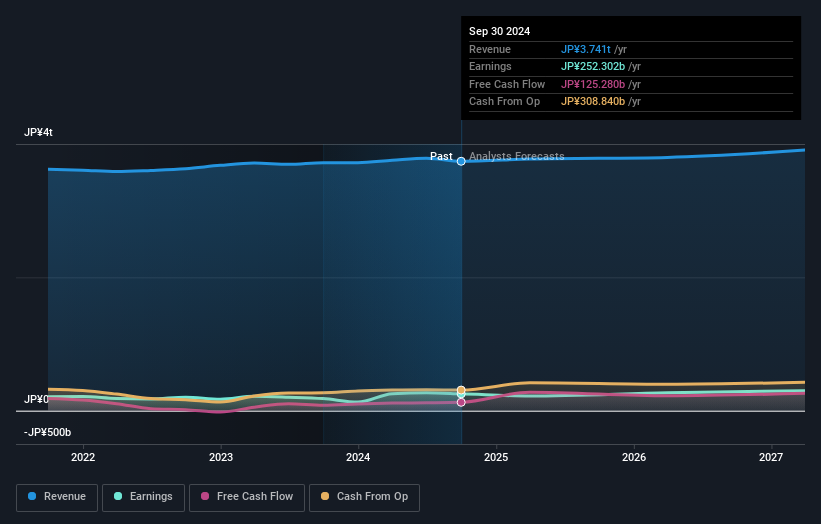The width and height of the screenshot is (821, 524).
Task: Click the JP¥4t y-axis label
Action: [x=38, y=132]
